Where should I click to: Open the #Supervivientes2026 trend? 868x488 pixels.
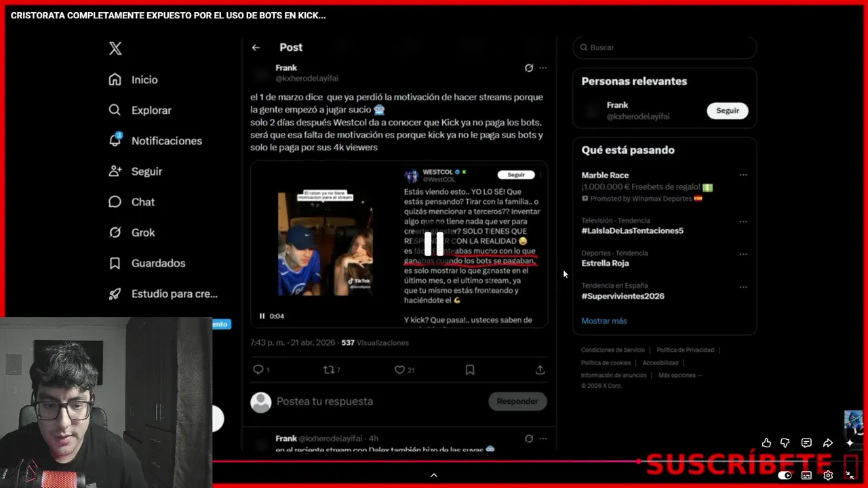pyautogui.click(x=623, y=296)
